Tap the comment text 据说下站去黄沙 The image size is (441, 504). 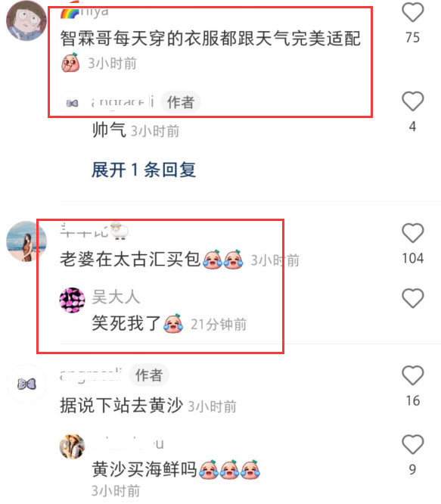[x=122, y=405]
